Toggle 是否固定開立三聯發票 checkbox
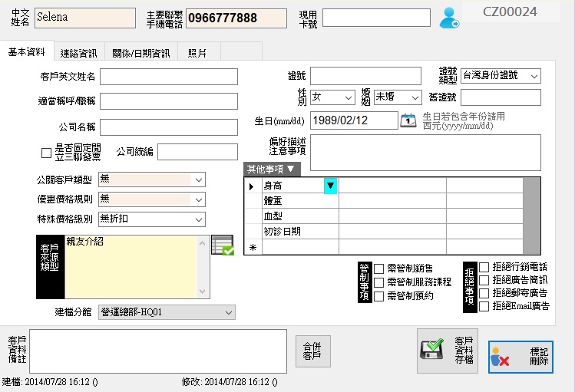Viewport: 575px width, 392px height. click(46, 153)
